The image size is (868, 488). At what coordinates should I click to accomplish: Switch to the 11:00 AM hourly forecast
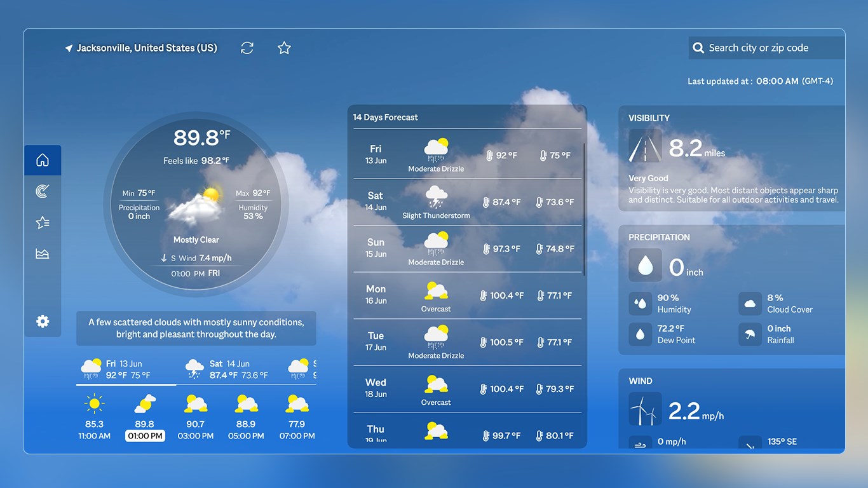(94, 416)
